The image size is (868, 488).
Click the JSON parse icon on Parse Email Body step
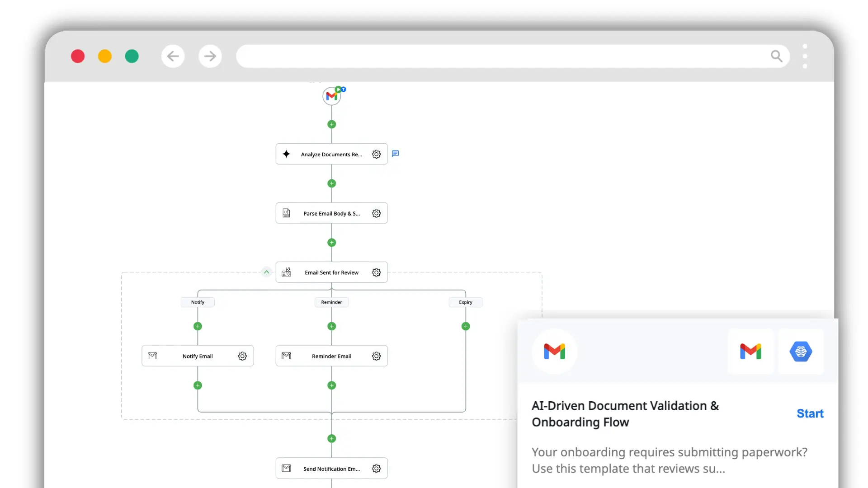[287, 213]
